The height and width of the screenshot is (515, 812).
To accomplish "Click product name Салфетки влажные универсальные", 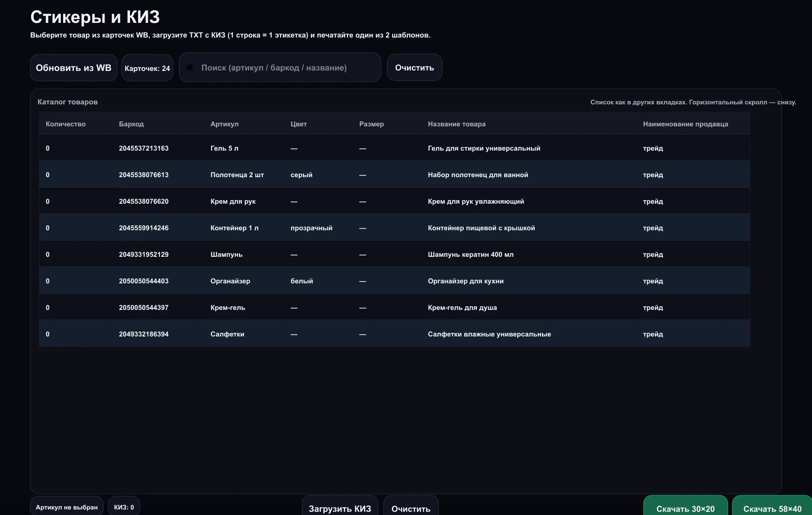I will click(490, 334).
